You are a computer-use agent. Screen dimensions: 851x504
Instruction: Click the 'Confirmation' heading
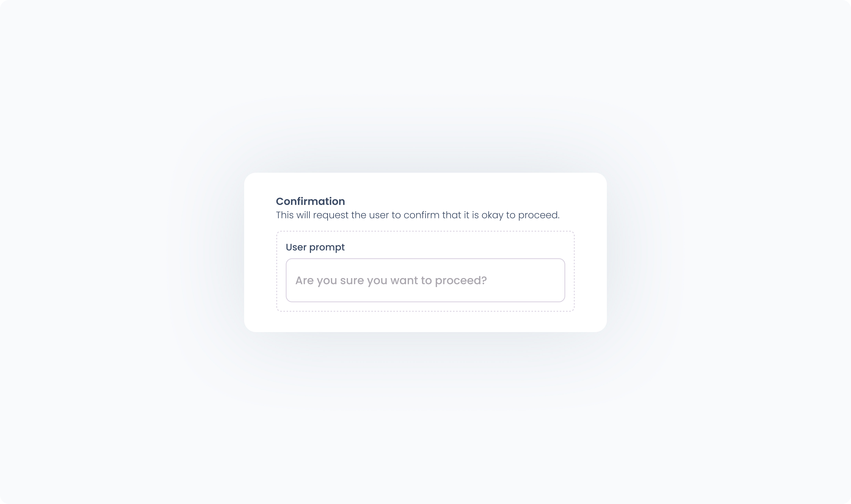point(310,201)
